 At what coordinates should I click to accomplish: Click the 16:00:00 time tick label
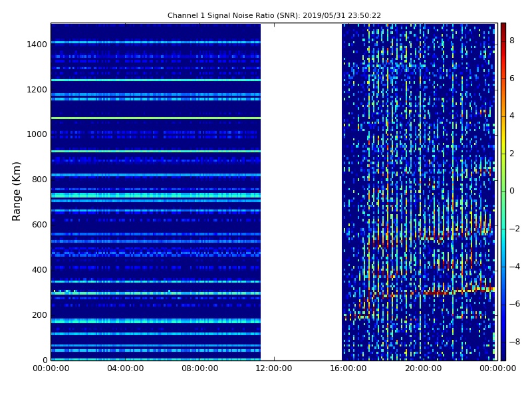pyautogui.click(x=348, y=368)
